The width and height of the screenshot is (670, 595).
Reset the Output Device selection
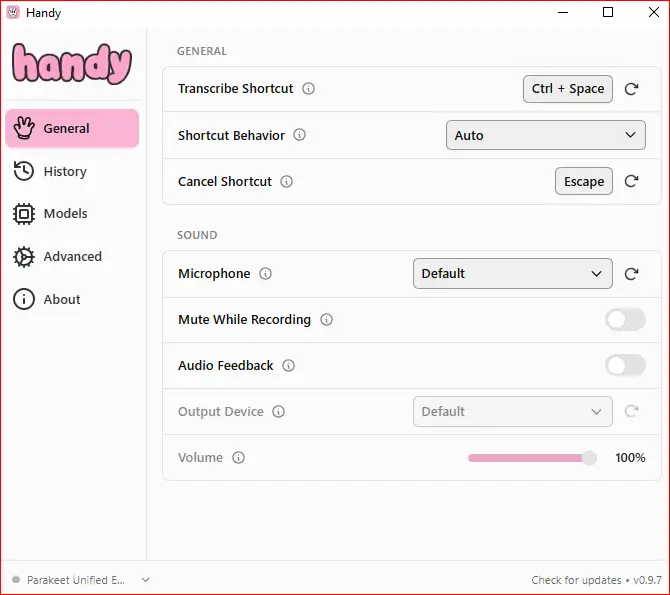coord(631,411)
